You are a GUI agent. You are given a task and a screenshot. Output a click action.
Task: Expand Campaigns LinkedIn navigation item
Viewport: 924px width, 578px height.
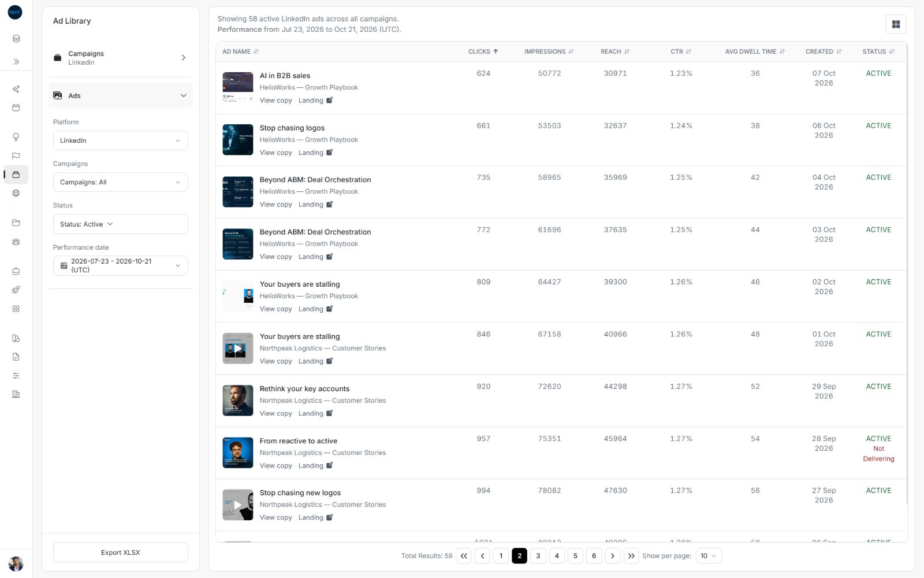[x=120, y=58]
